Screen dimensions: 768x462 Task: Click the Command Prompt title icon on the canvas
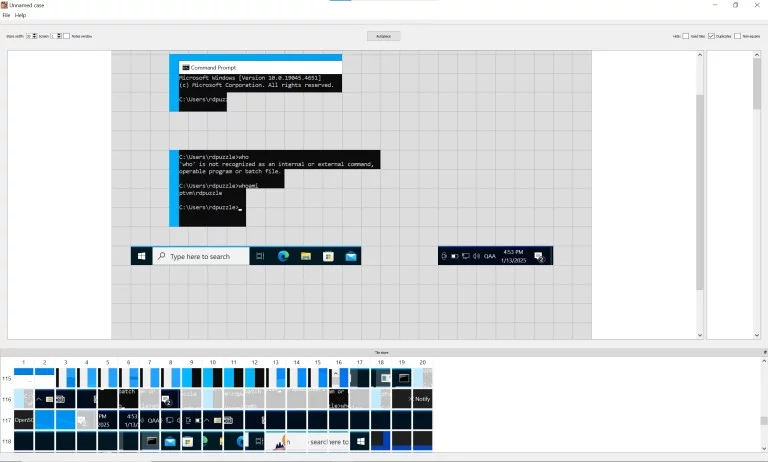pyautogui.click(x=185, y=68)
